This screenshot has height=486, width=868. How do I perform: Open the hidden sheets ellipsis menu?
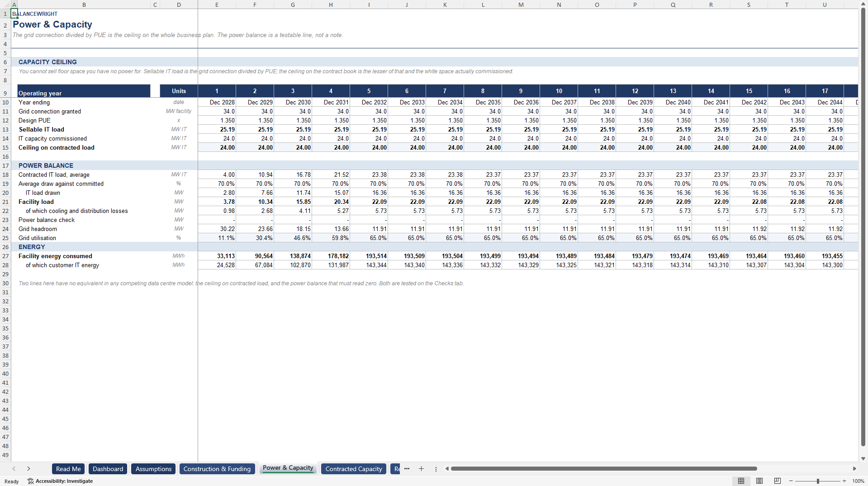(x=407, y=469)
